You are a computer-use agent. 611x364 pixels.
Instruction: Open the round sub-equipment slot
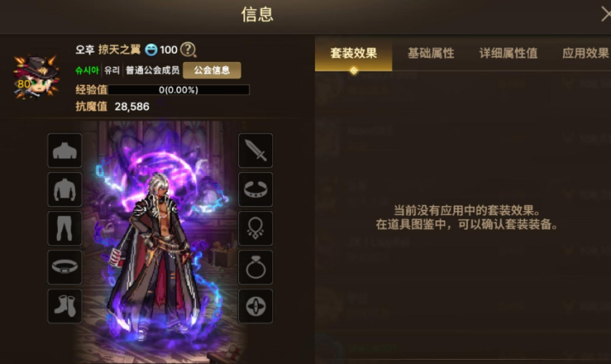tap(255, 306)
